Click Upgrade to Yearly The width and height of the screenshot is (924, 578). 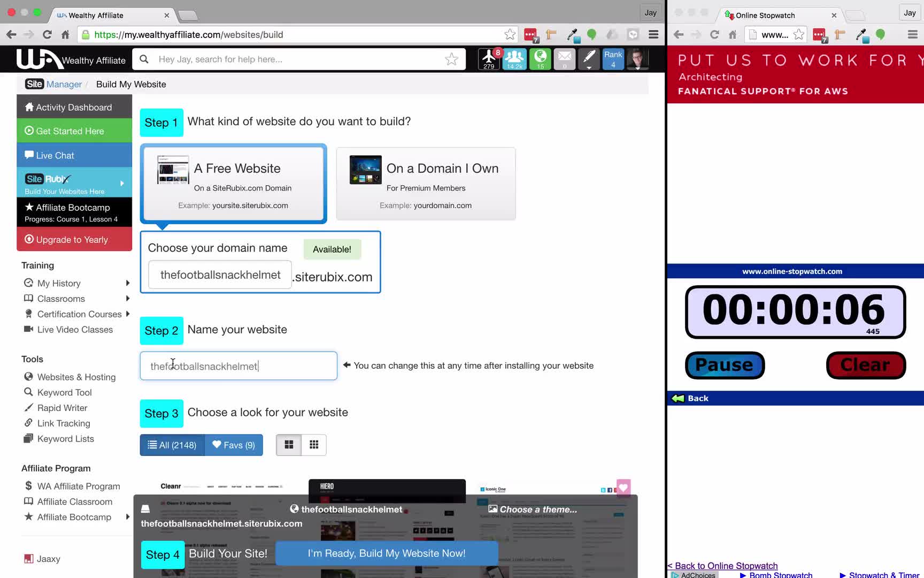pyautogui.click(x=74, y=240)
